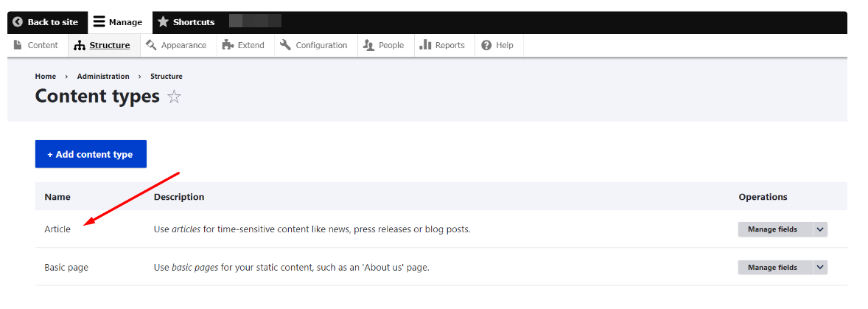Click Manage fields for Basic page

coord(772,267)
